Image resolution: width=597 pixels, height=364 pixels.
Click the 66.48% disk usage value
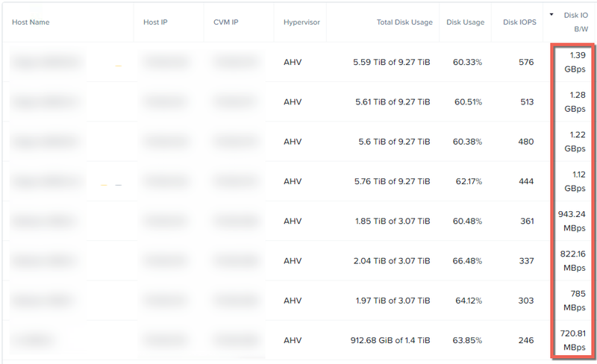(467, 261)
